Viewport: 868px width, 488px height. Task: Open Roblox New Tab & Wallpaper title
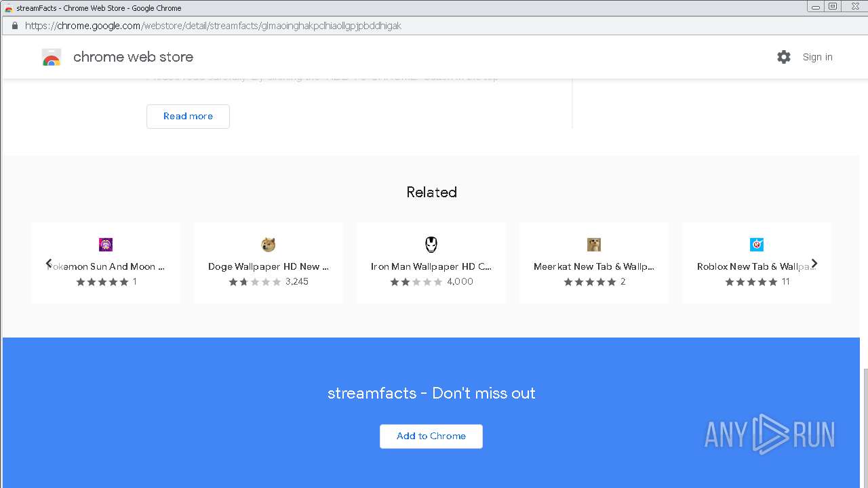(757, 266)
